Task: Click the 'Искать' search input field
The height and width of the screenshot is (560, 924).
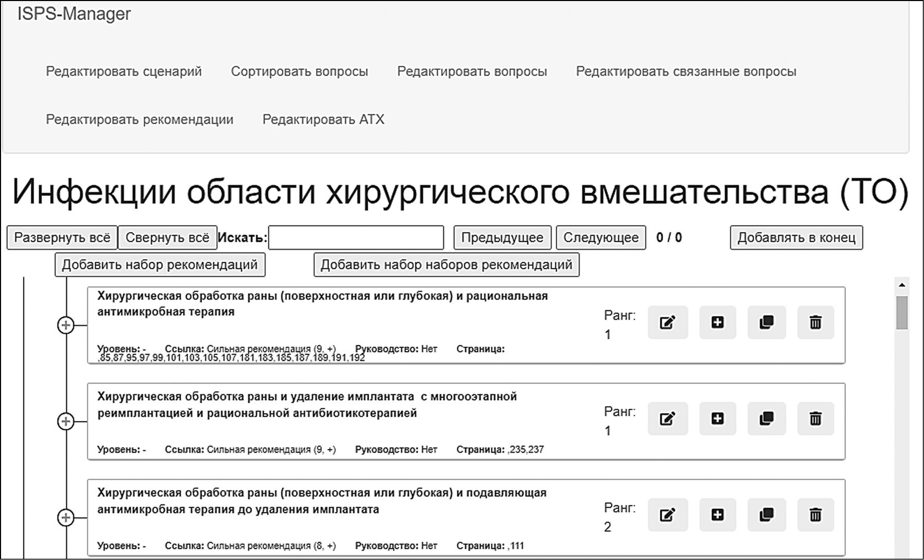Action: (x=356, y=238)
